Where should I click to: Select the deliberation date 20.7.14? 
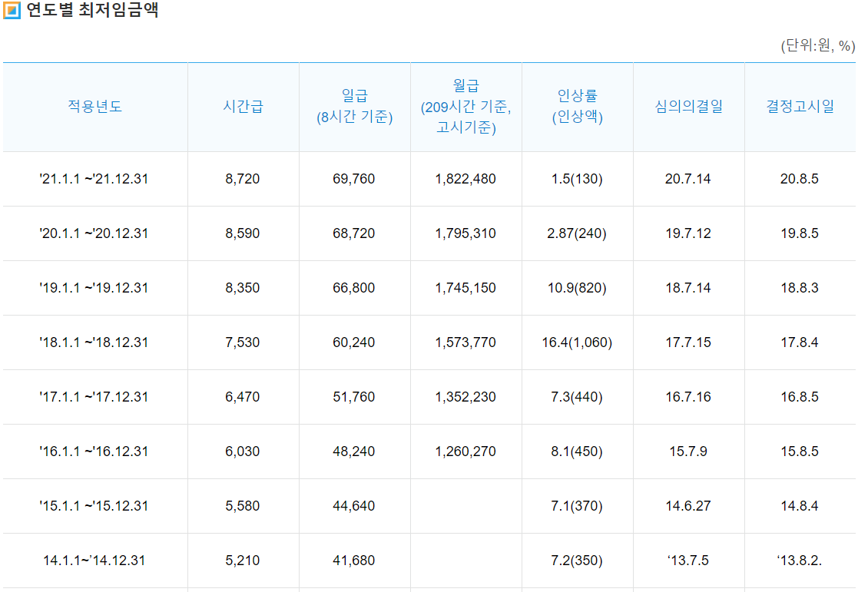coord(688,179)
